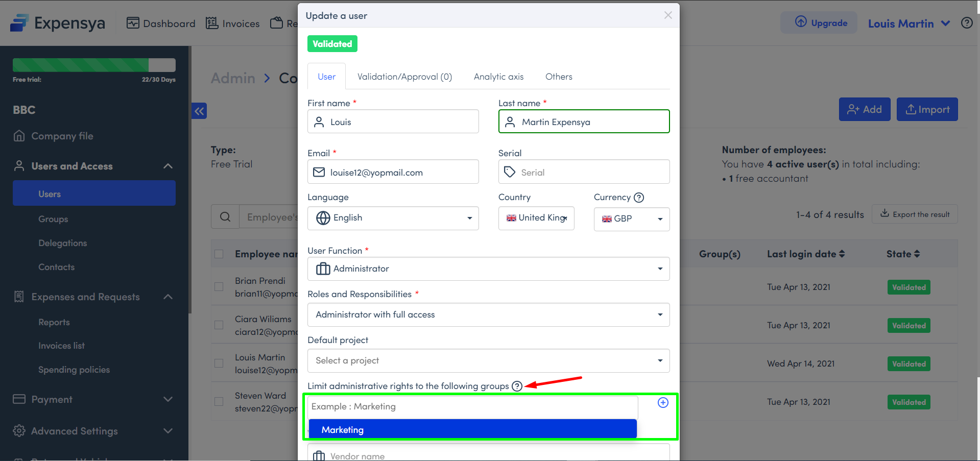980x461 pixels.
Task: Expand the Default project dropdown
Action: [488, 360]
